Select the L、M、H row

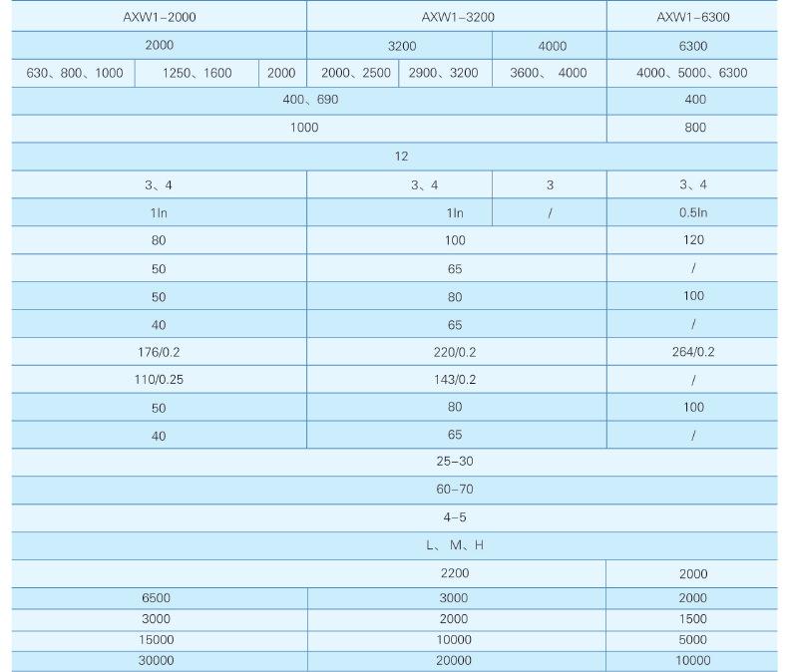coord(455,546)
